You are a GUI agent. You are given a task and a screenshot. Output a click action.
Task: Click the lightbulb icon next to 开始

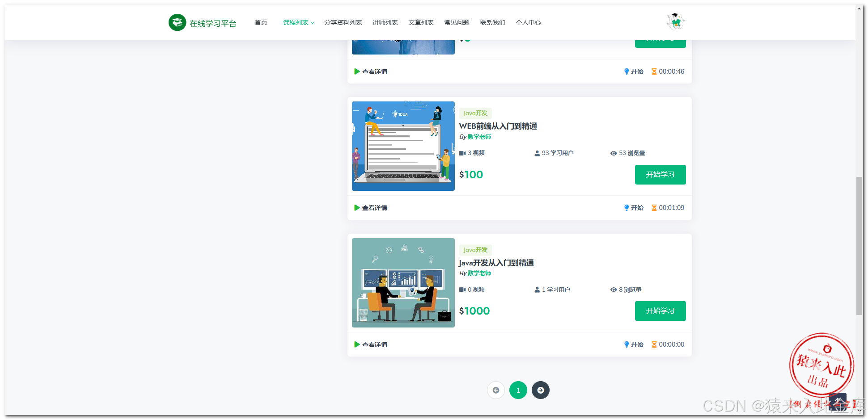click(x=627, y=207)
